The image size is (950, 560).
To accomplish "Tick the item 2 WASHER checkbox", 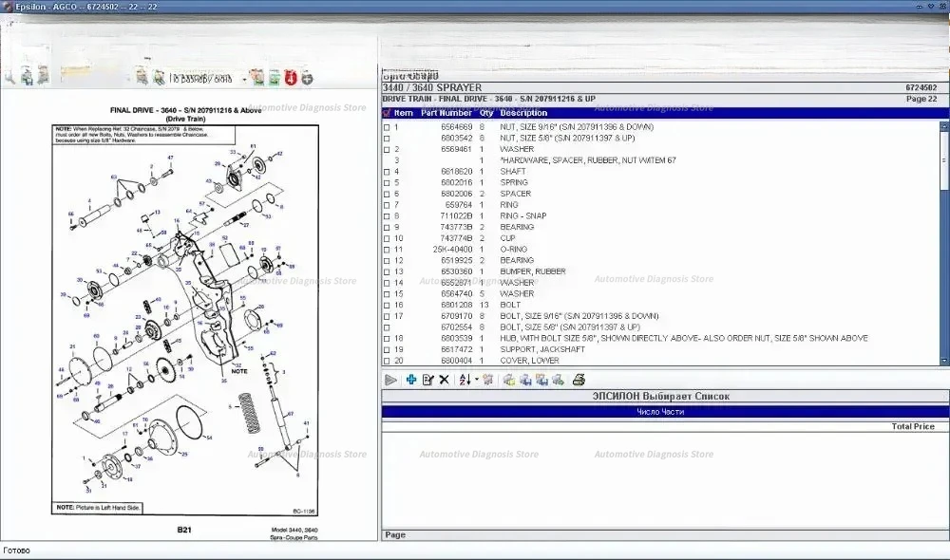I will [x=387, y=150].
